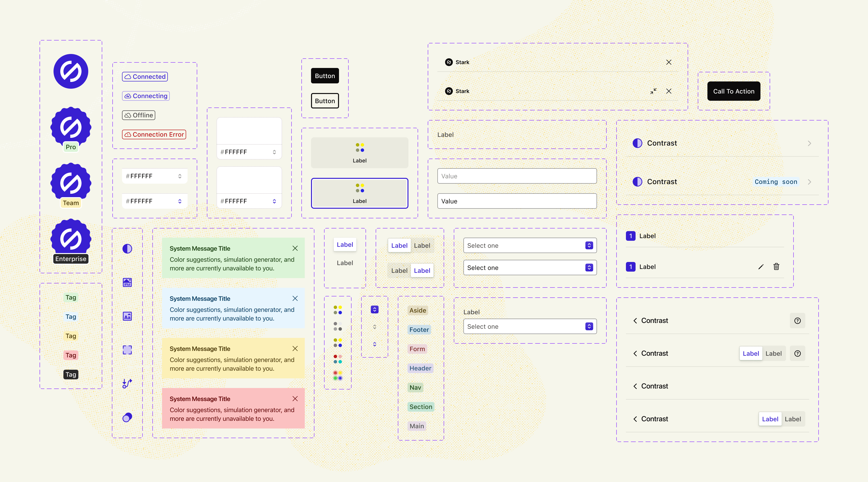
Task: Click the Stark logo with Pro badge
Action: [x=71, y=129]
